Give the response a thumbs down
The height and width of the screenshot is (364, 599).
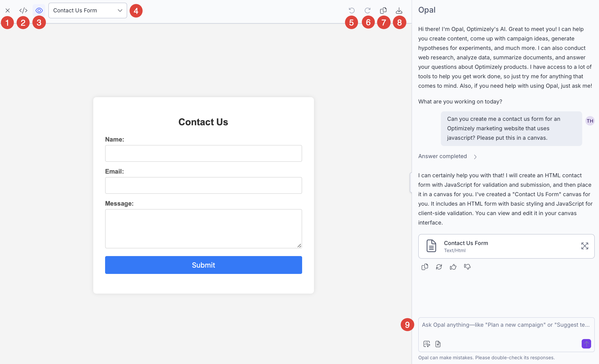point(467,267)
